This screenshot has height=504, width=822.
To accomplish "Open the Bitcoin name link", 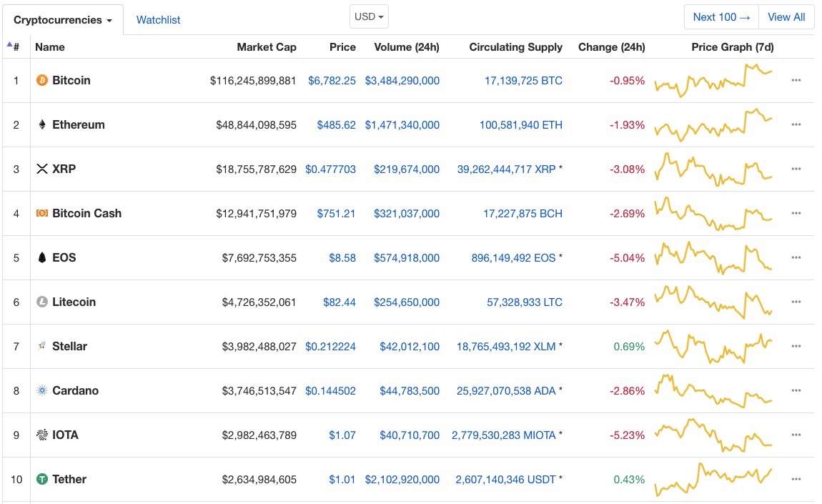I will pyautogui.click(x=71, y=80).
